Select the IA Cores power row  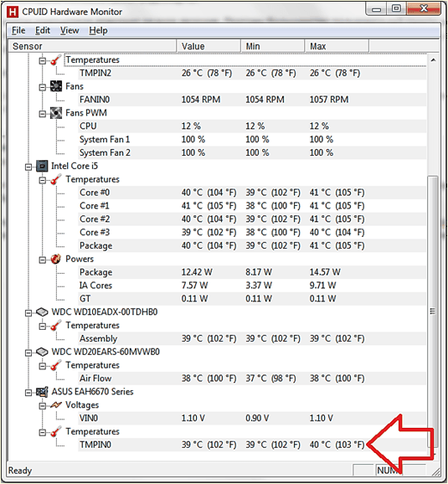[252, 286]
